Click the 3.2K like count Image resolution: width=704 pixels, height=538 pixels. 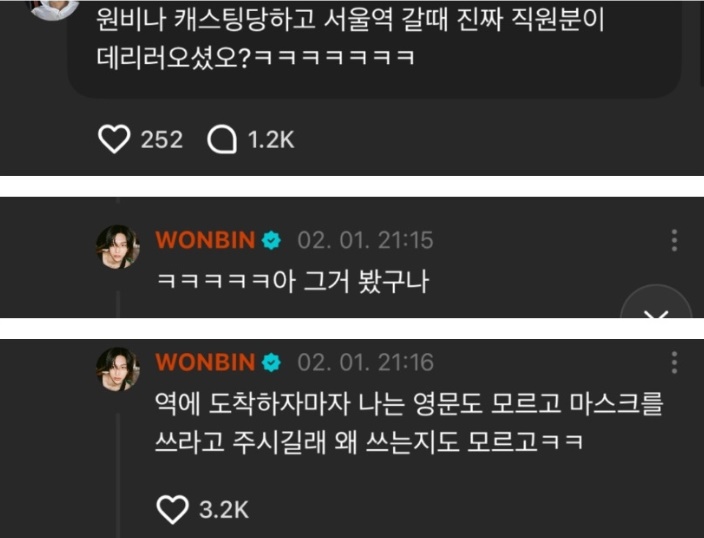(224, 510)
